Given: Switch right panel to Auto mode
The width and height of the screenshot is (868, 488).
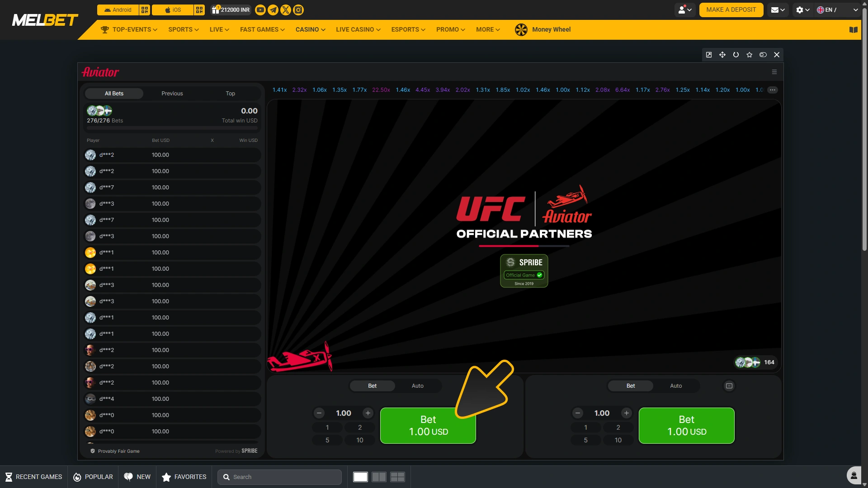Looking at the screenshot, I should [x=676, y=386].
